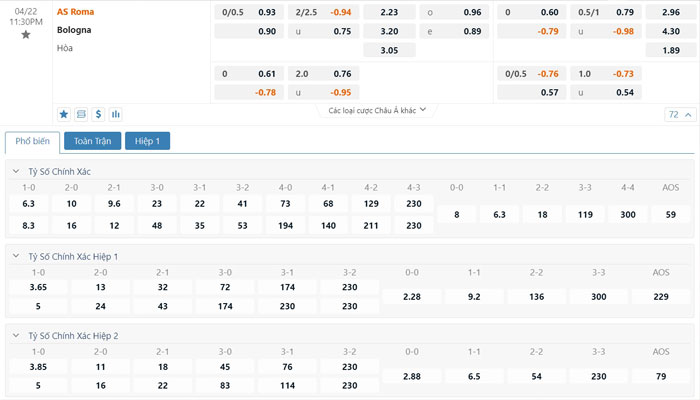This screenshot has width=700, height=400.
Task: Select draw odds 3.05
Action: click(389, 50)
